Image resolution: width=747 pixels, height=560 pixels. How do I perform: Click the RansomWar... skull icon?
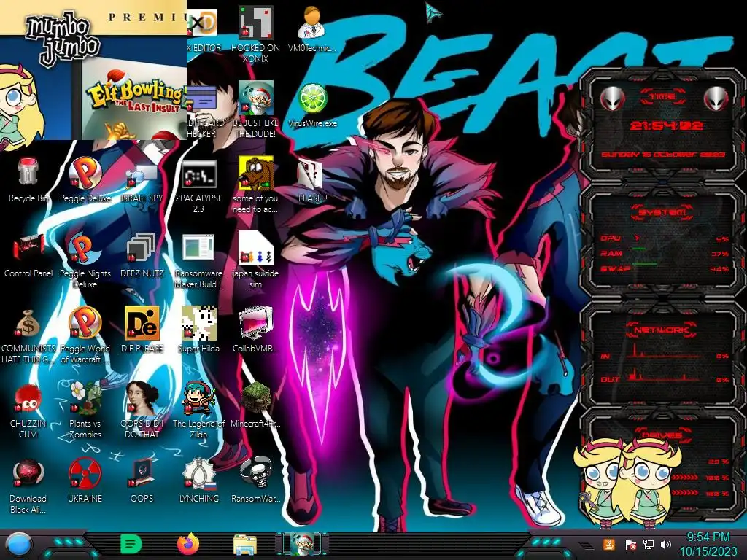click(255, 481)
